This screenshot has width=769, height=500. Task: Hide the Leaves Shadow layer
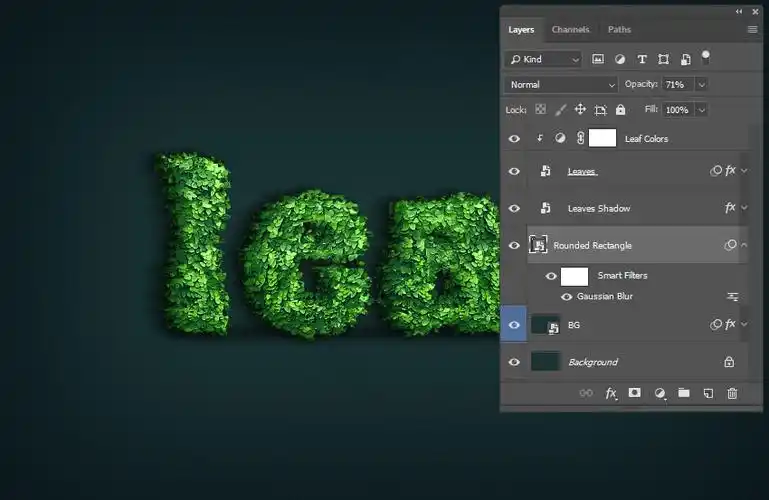pyautogui.click(x=514, y=209)
